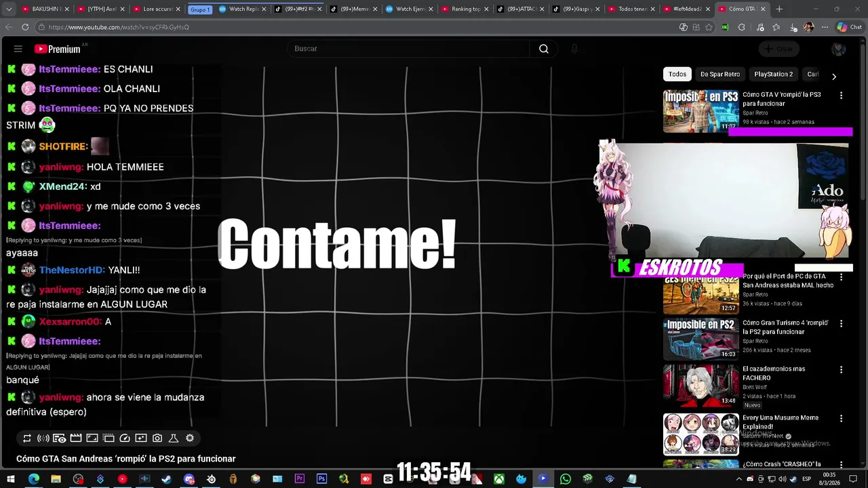The width and height of the screenshot is (868, 488).
Task: Click the volume boost waves icon
Action: point(43,439)
